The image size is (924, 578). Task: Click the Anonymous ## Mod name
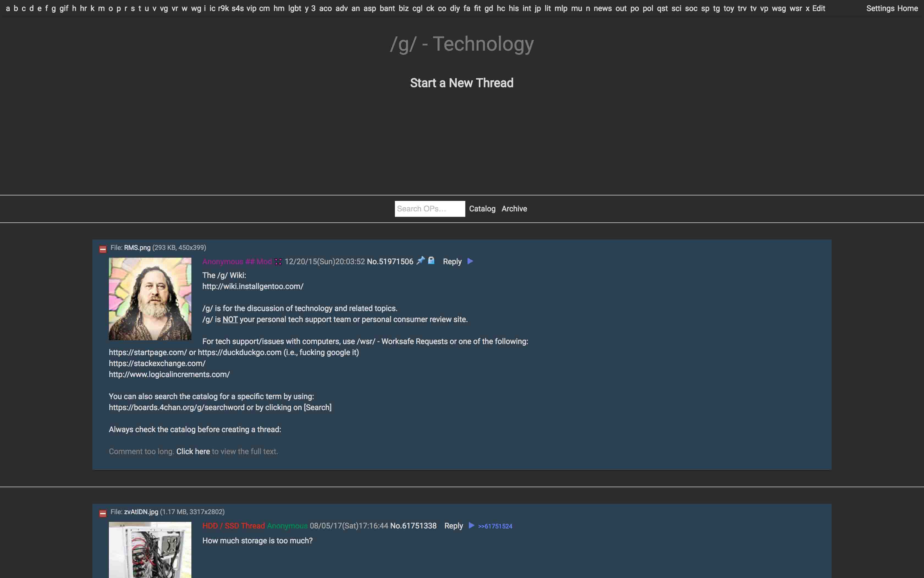tap(237, 261)
